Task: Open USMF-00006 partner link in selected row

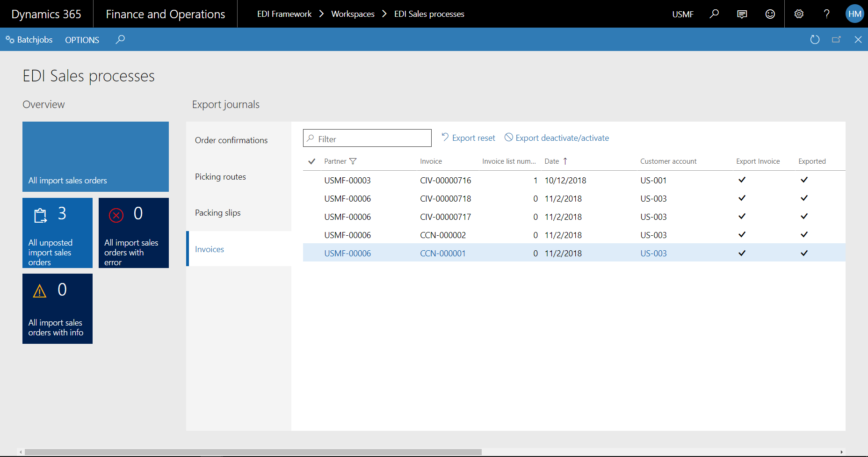Action: [x=347, y=254]
